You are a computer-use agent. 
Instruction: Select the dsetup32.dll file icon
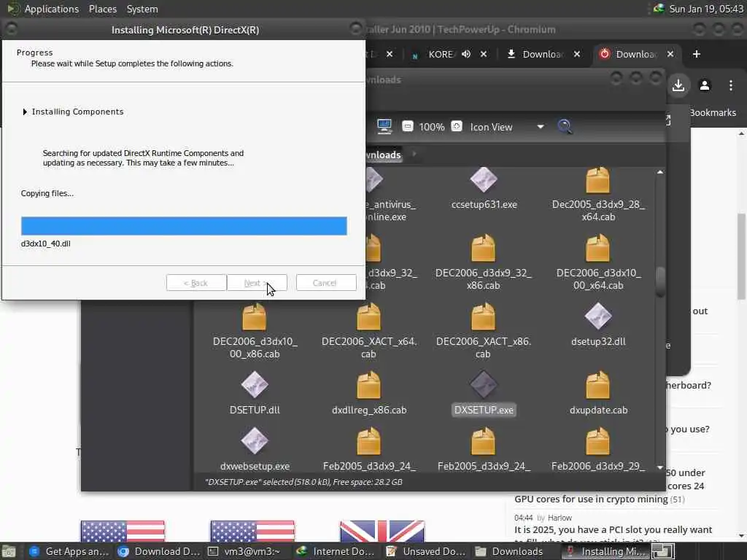(598, 316)
